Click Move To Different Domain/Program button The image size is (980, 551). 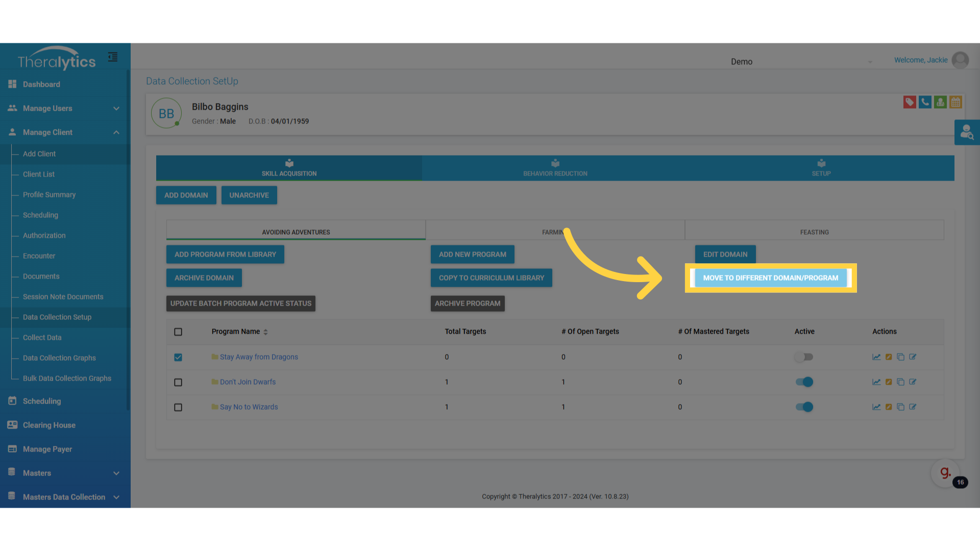click(770, 278)
